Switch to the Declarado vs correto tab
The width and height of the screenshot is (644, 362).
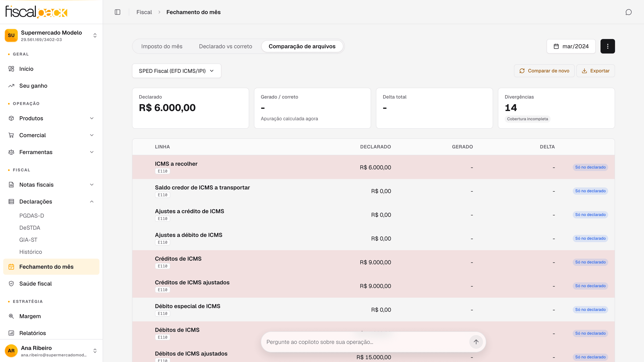tap(225, 46)
